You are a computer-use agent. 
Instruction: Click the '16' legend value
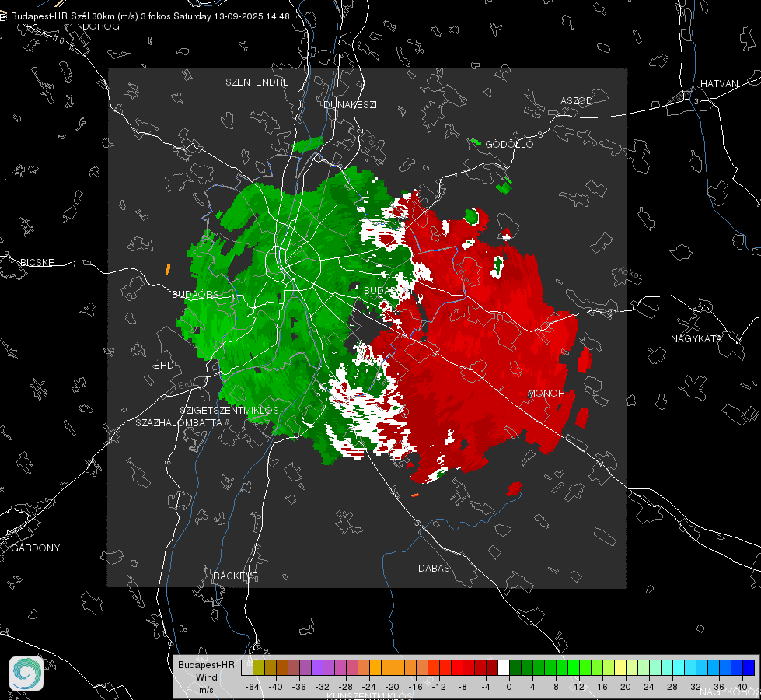point(602,687)
